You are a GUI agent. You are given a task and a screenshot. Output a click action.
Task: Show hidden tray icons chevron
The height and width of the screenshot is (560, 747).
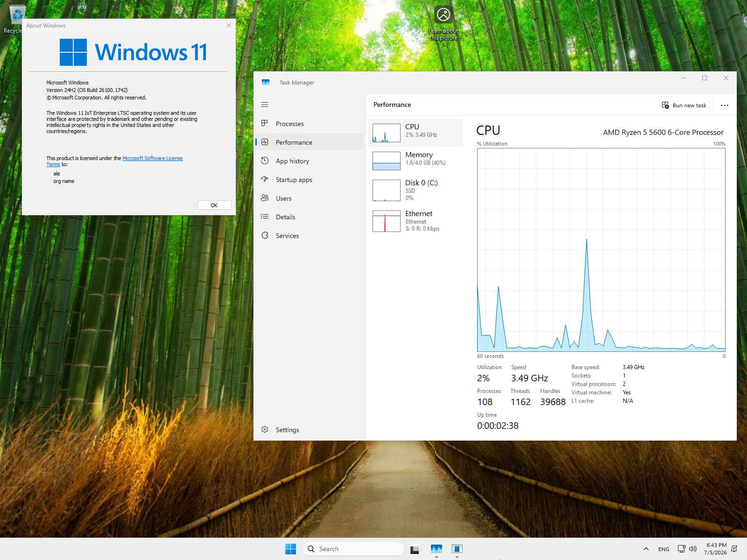646,549
